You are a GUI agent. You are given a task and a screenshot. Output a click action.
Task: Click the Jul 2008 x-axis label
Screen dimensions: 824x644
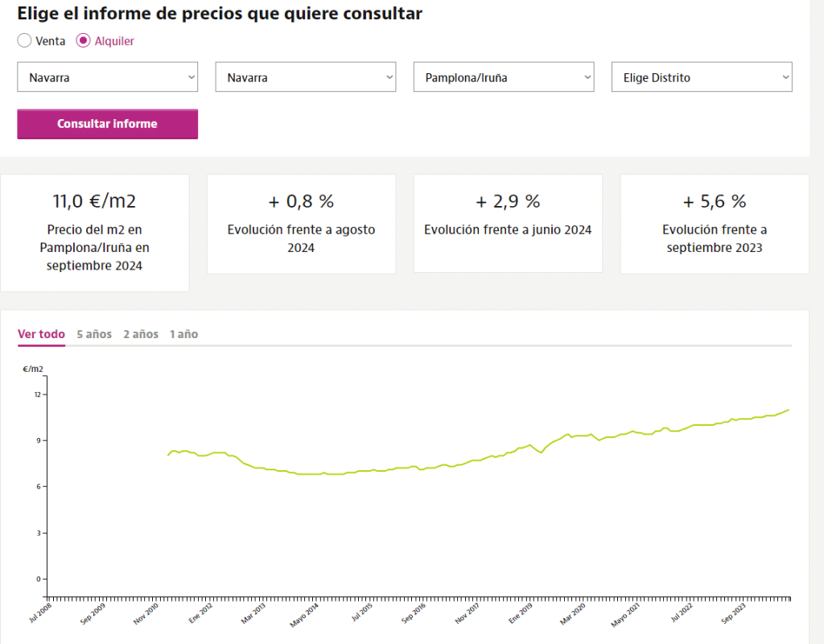(x=43, y=614)
